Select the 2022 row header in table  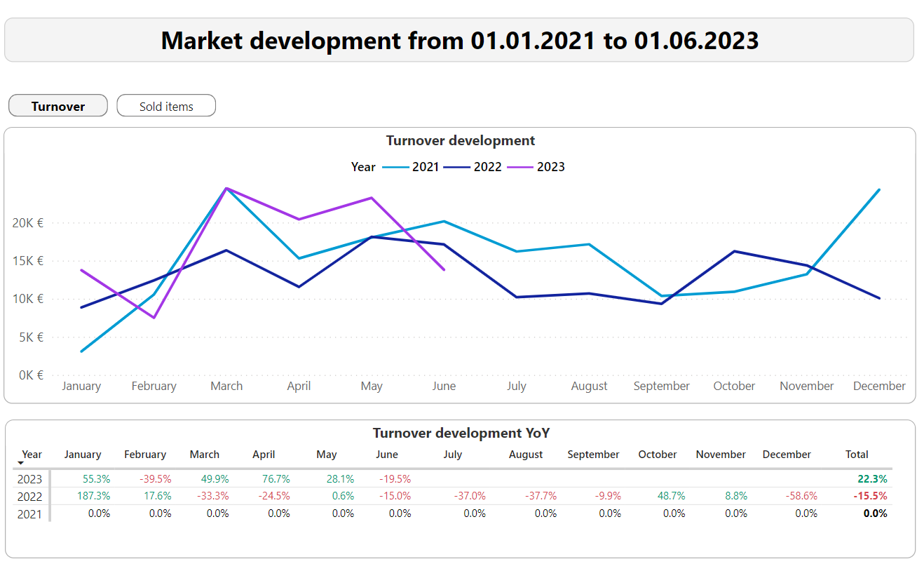click(x=30, y=497)
